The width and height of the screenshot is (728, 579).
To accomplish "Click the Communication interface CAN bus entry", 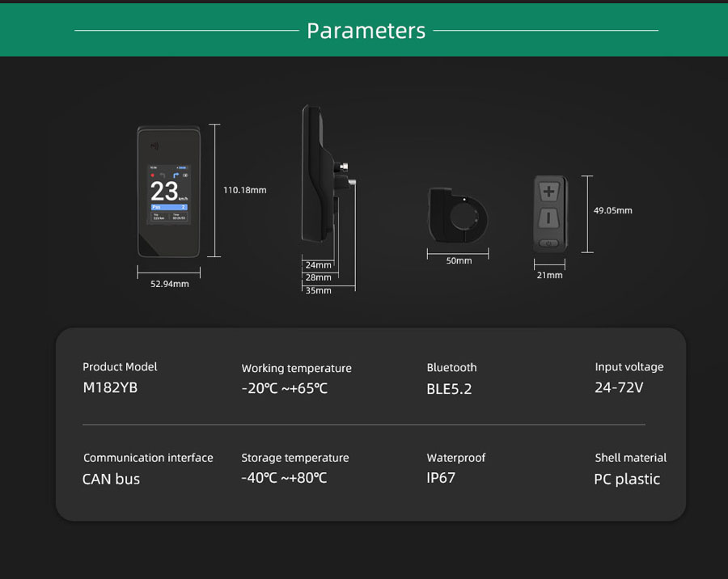I will (111, 479).
